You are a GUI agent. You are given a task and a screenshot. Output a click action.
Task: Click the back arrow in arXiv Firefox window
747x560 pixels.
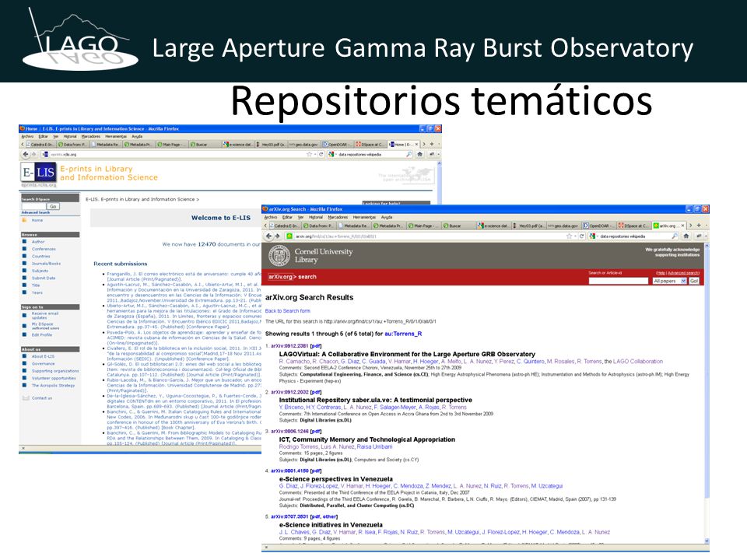coord(269,236)
